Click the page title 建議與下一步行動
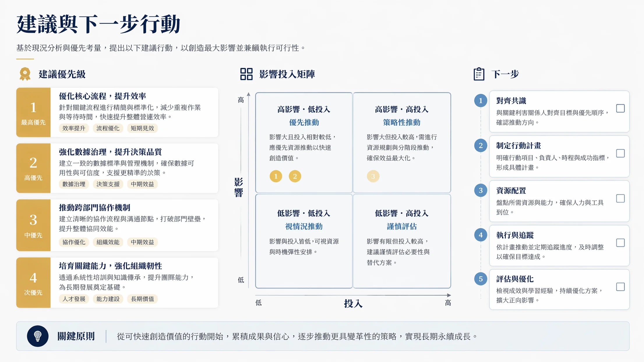644x362 pixels. [x=98, y=24]
